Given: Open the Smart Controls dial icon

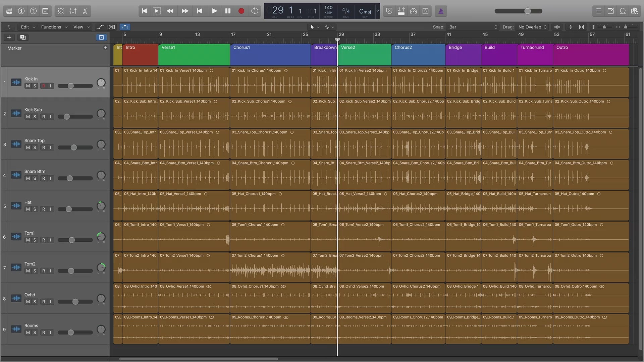Looking at the screenshot, I should click(x=61, y=11).
